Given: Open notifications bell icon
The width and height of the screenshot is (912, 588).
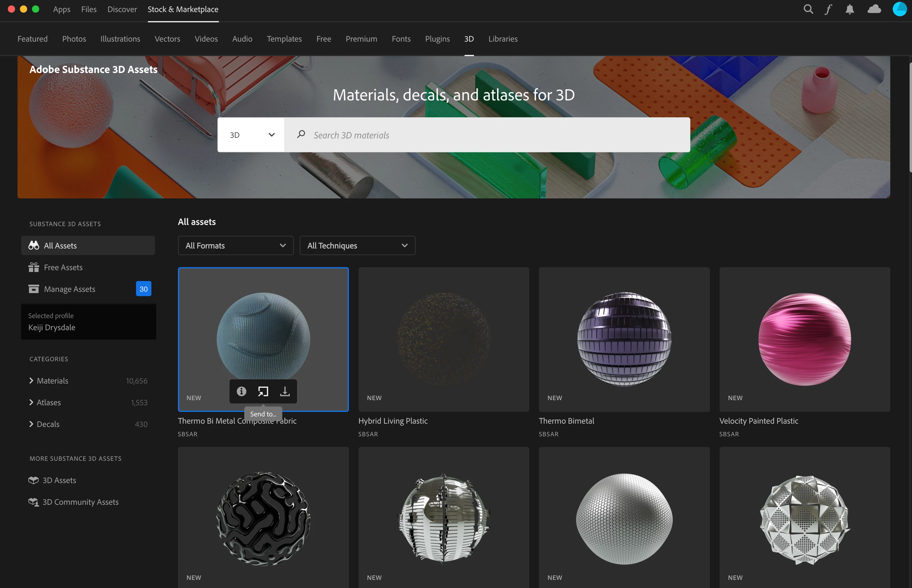Looking at the screenshot, I should click(x=850, y=9).
